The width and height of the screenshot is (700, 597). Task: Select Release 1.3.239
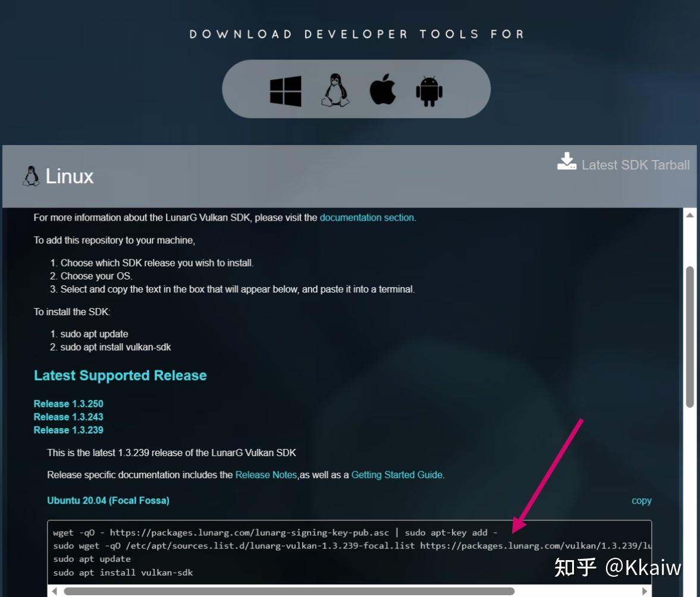click(x=68, y=430)
